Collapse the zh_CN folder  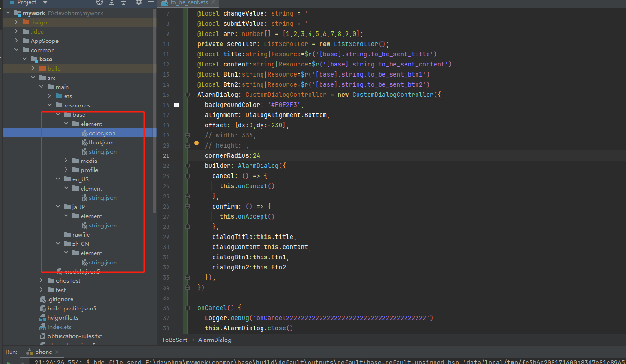pyautogui.click(x=58, y=244)
